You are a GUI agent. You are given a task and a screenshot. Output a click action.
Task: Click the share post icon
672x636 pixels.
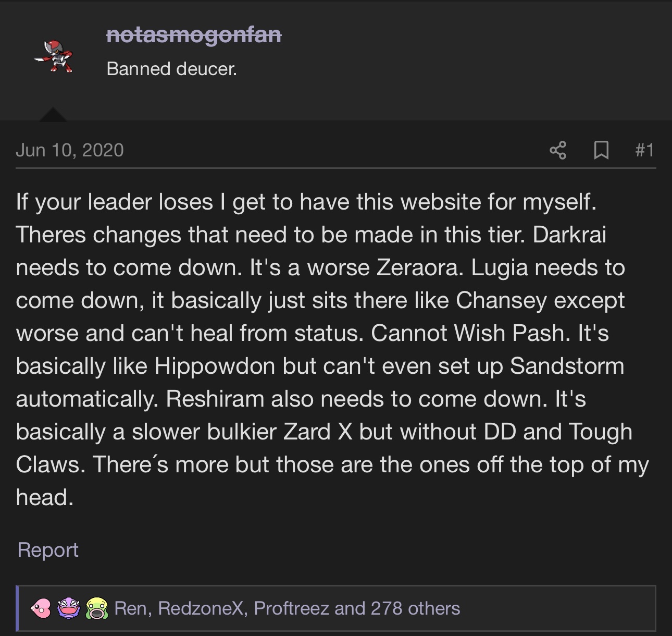(558, 150)
